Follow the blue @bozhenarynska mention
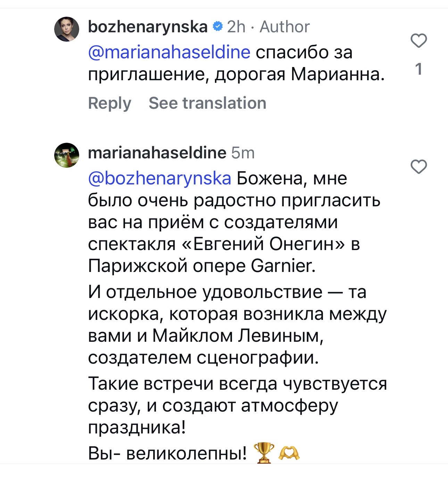 click(x=159, y=179)
